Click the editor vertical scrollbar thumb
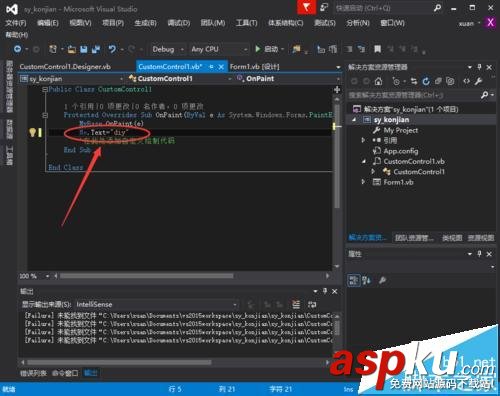This screenshot has width=500, height=396. tap(337, 155)
